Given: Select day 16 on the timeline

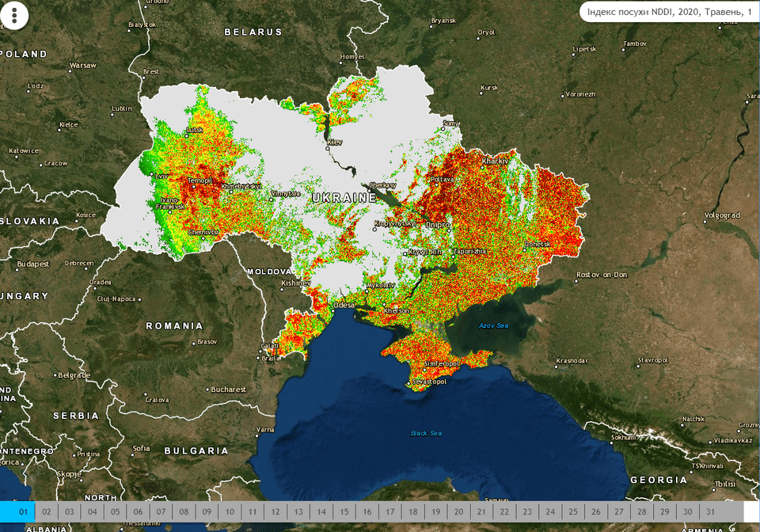Looking at the screenshot, I should click(x=367, y=511).
